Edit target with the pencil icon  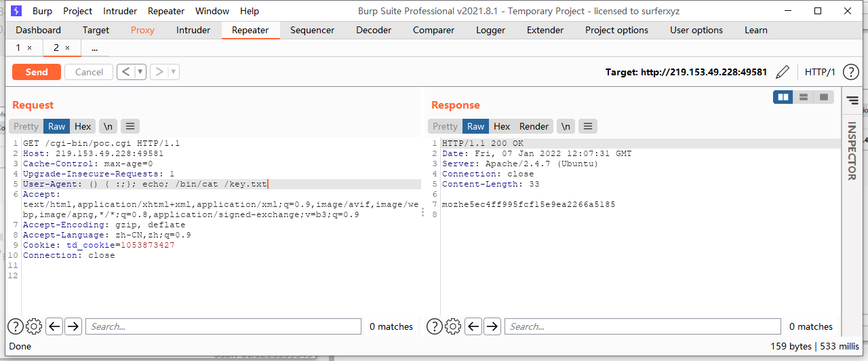(783, 72)
